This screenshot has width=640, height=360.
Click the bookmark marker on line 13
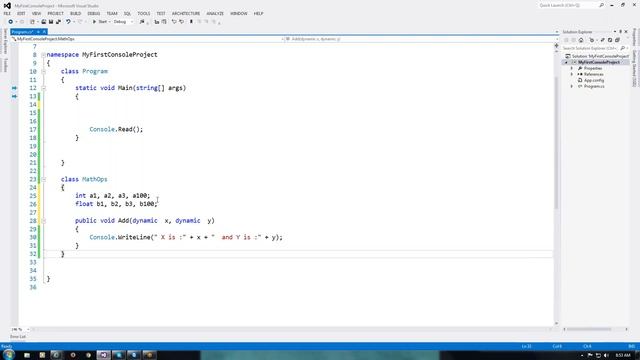coord(14,96)
